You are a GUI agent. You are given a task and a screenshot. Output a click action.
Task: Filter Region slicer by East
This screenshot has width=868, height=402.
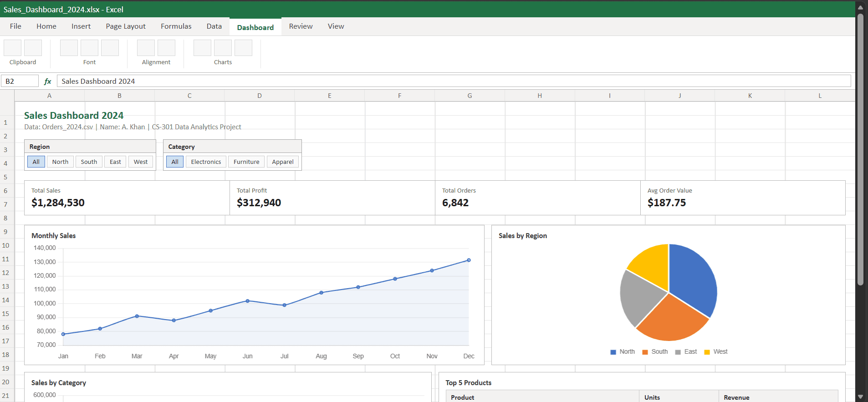(115, 162)
